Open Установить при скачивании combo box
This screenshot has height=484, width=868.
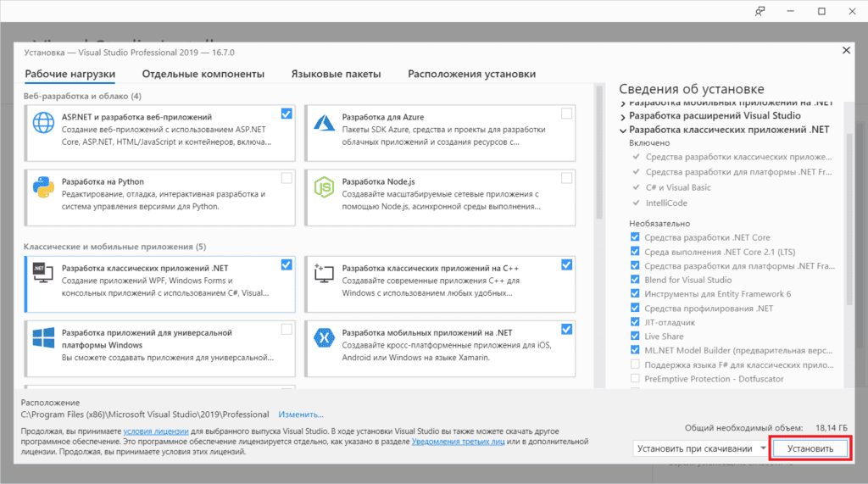700,448
